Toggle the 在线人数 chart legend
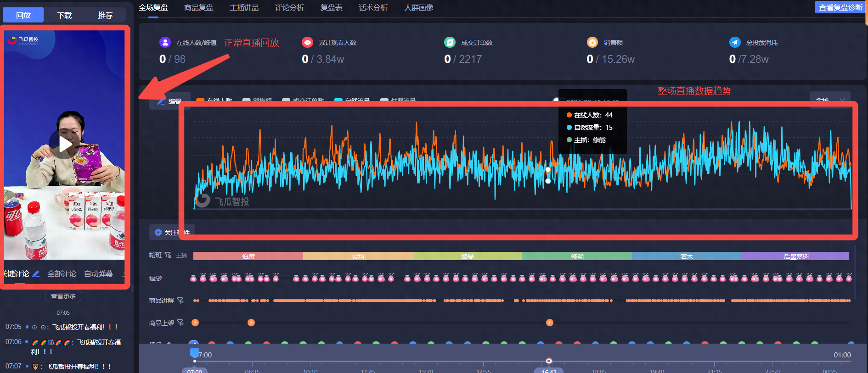Image resolution: width=868 pixels, height=373 pixels. pos(214,100)
